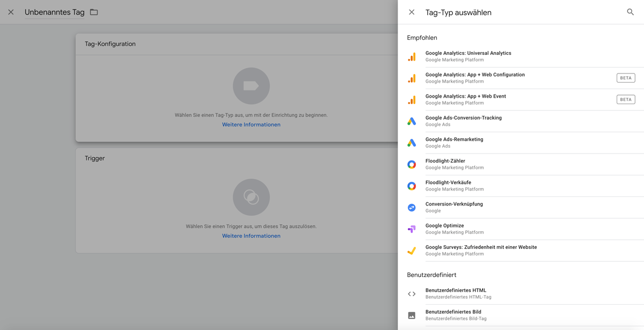This screenshot has width=644, height=330.
Task: Click the Tag-Konfiguration card heading
Action: click(x=110, y=44)
